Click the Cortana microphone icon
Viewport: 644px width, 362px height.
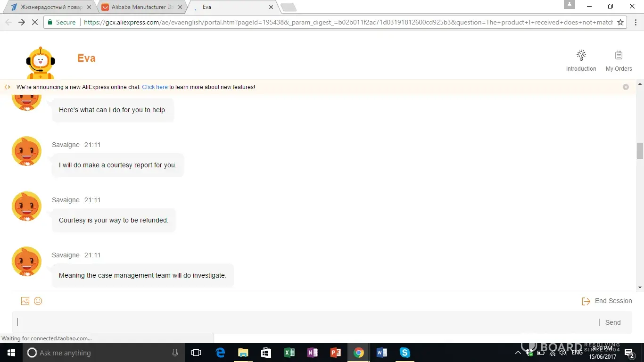click(175, 353)
